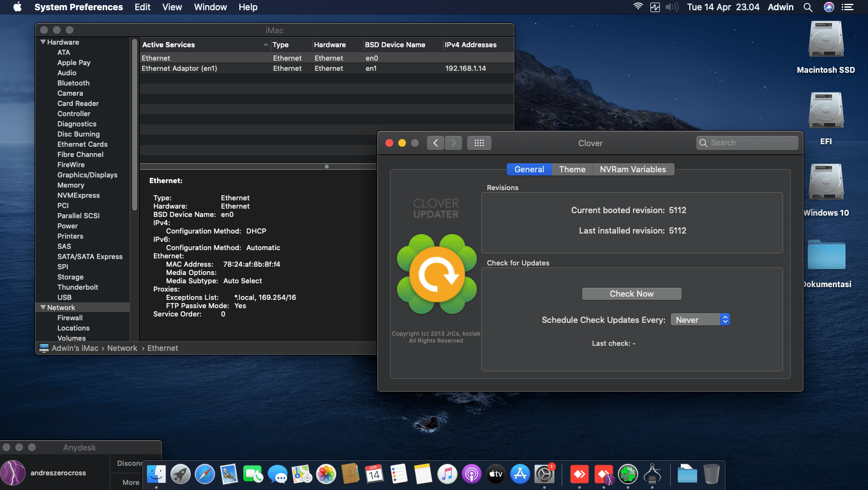Switch to the Theme tab
This screenshot has width=868, height=490.
[572, 169]
